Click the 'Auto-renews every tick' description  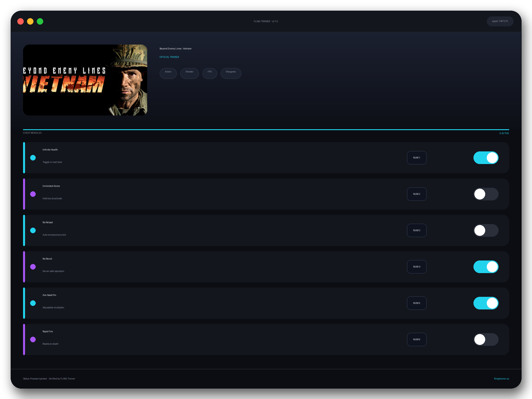pos(54,235)
